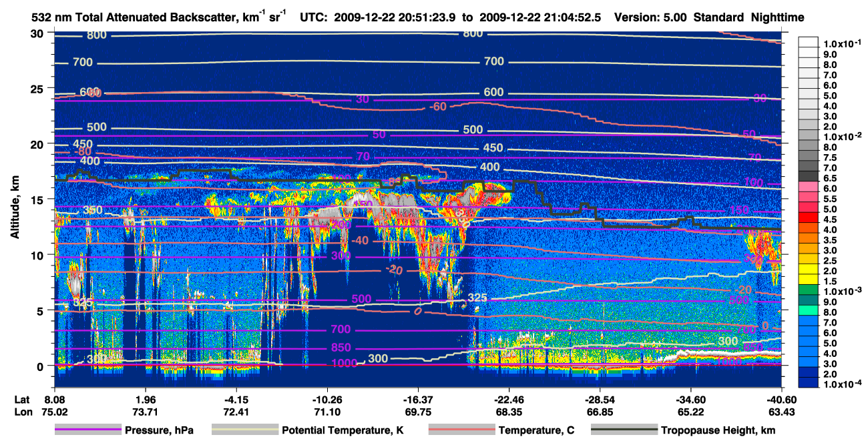Click the purple 850 pressure contour label
The width and height of the screenshot is (868, 445).
[341, 348]
